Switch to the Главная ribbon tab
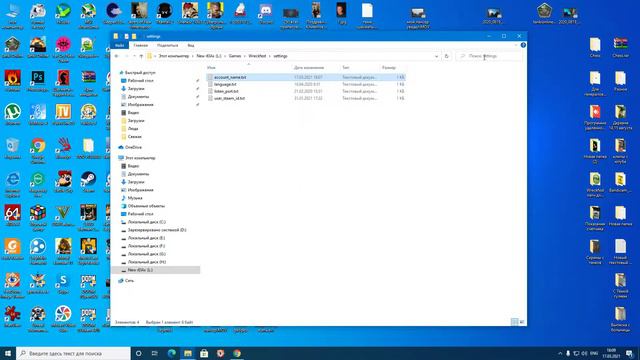The width and height of the screenshot is (640, 360). point(140,45)
